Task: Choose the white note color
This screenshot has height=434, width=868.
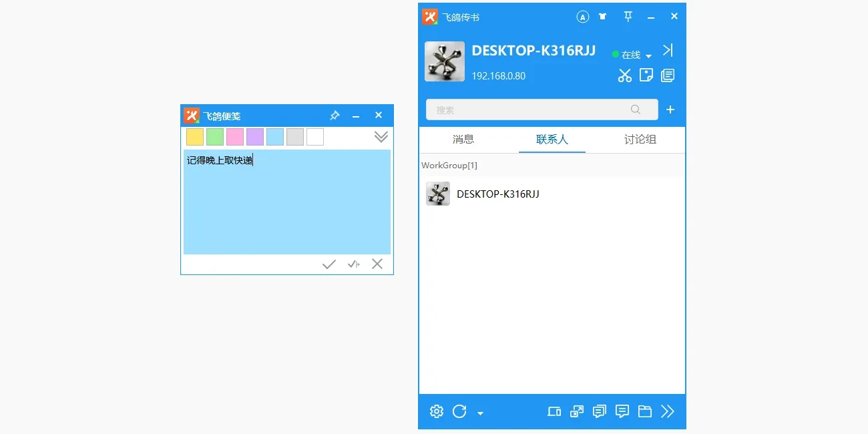Action: [315, 137]
